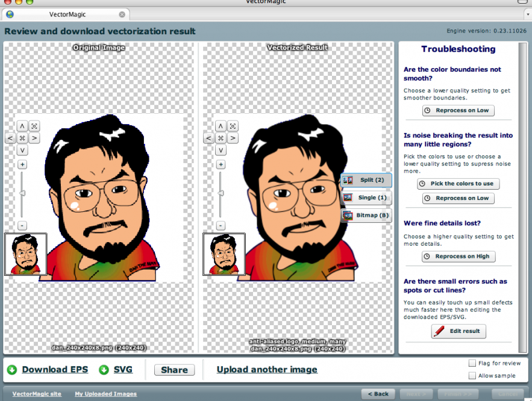Click the Vectorized Result navigator thumbnail

click(224, 254)
